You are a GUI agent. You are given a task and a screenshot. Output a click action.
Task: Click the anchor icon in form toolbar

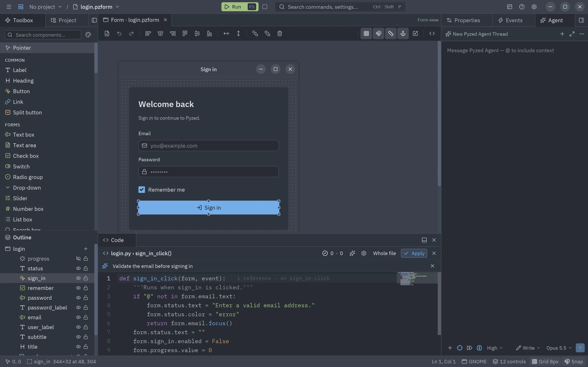[x=403, y=33]
